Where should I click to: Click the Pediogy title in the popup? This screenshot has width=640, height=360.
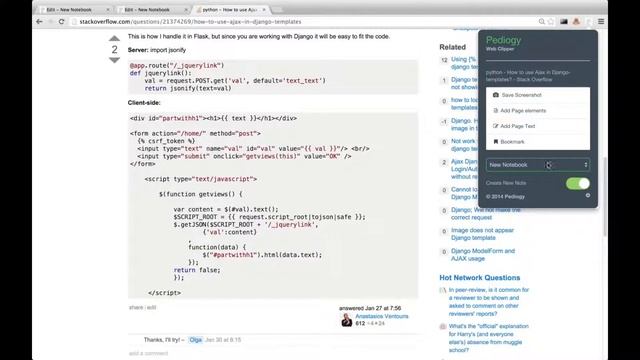(x=503, y=40)
